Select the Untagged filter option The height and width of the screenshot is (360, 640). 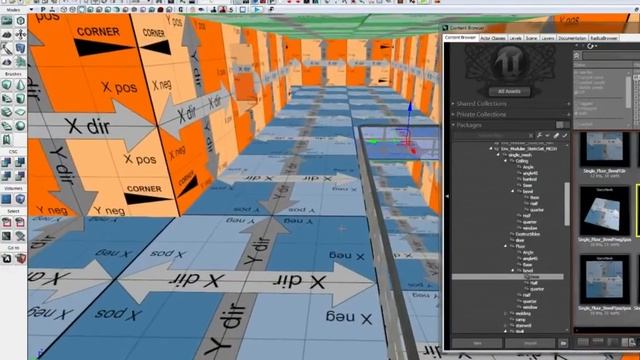click(587, 109)
